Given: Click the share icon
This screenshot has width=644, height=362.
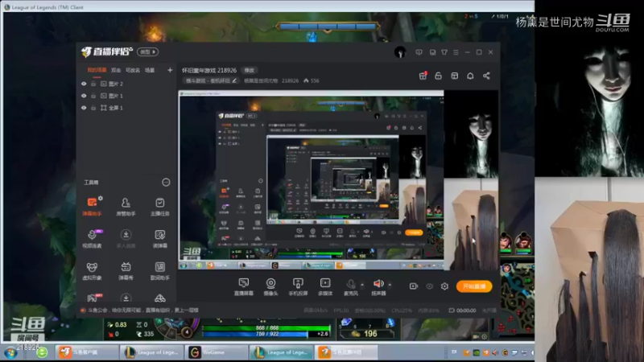Looking at the screenshot, I should pyautogui.click(x=486, y=76).
